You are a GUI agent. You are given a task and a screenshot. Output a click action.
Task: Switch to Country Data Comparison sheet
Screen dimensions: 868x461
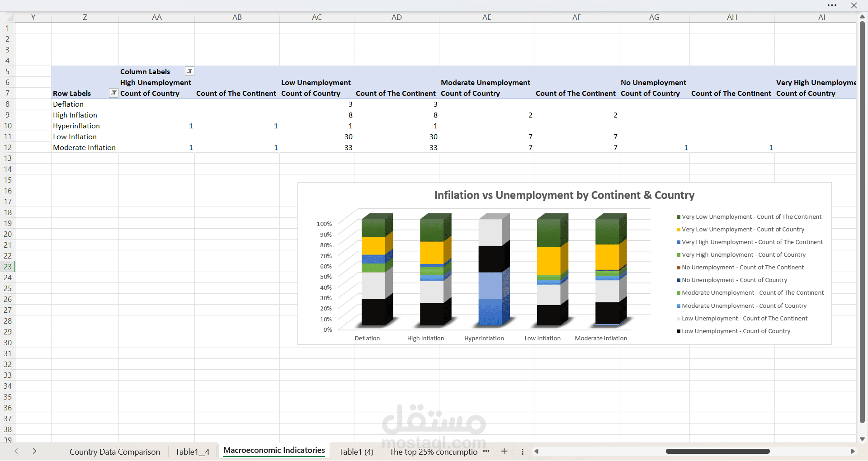coord(114,452)
